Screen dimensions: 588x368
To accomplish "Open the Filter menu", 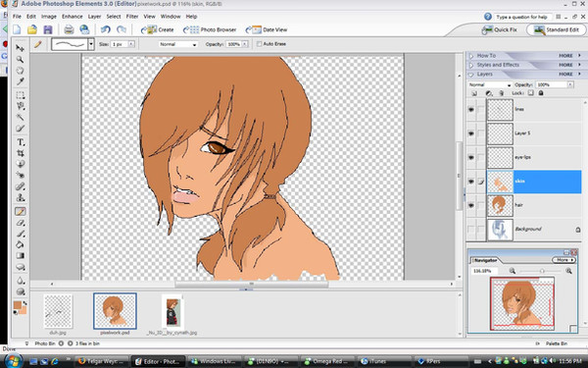I will (x=132, y=17).
